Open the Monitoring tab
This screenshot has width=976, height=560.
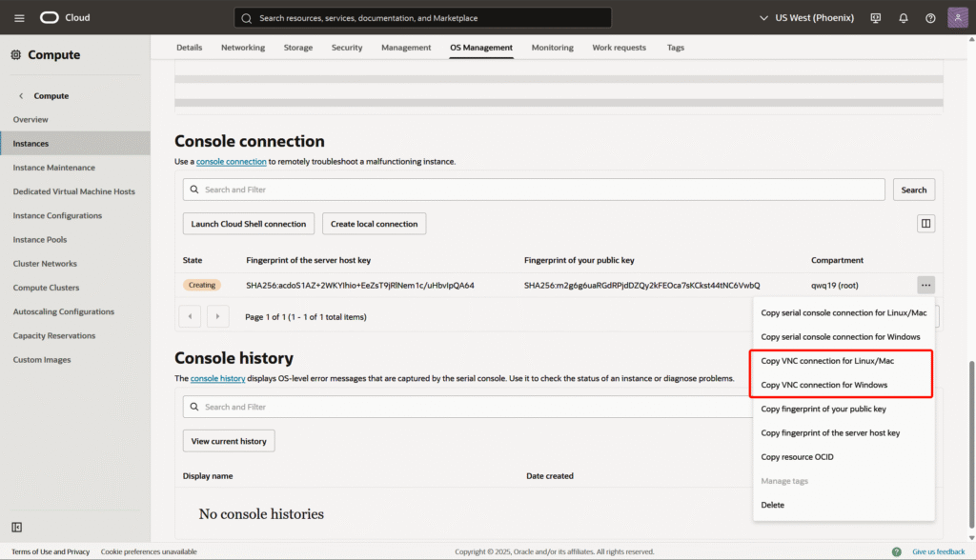click(x=552, y=48)
